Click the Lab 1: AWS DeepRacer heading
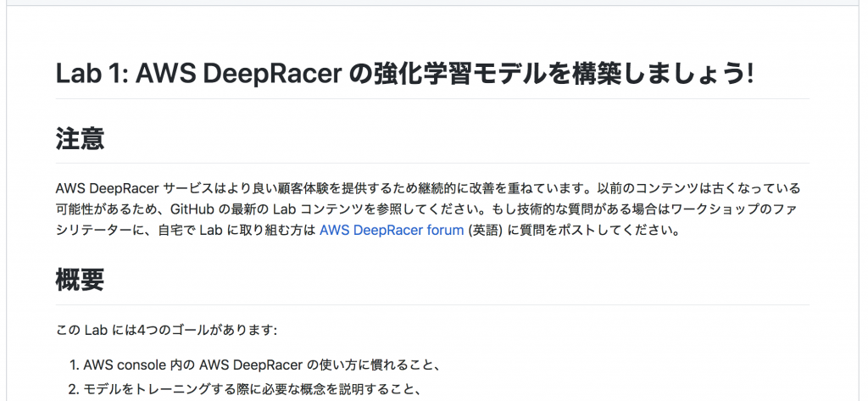This screenshot has height=401, width=868. [404, 75]
